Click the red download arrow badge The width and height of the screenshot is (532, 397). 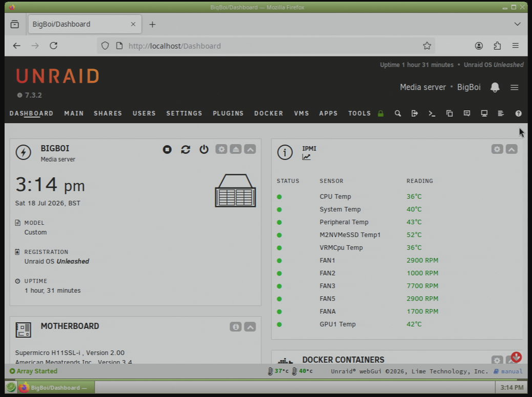click(x=516, y=357)
